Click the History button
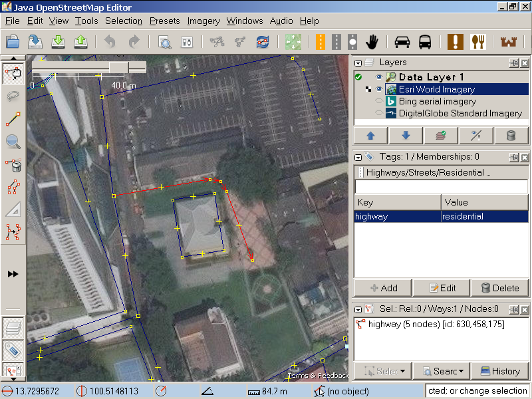The image size is (532, 399). pyautogui.click(x=500, y=371)
